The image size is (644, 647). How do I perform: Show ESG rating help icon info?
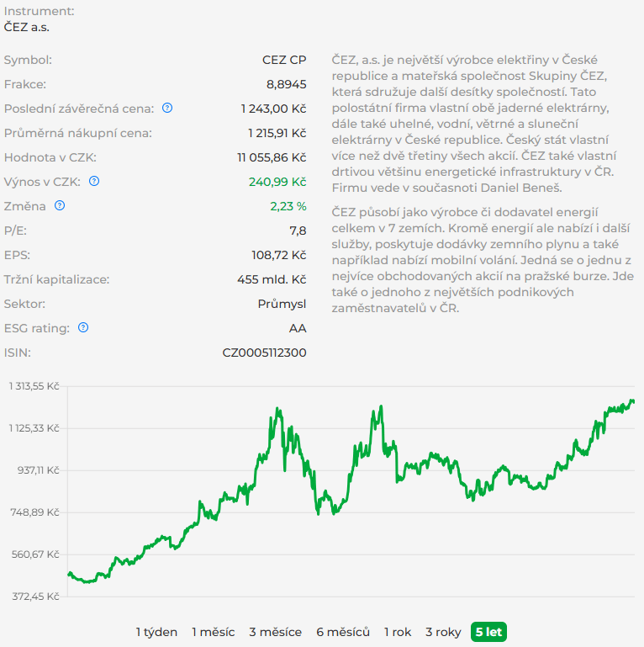click(83, 328)
